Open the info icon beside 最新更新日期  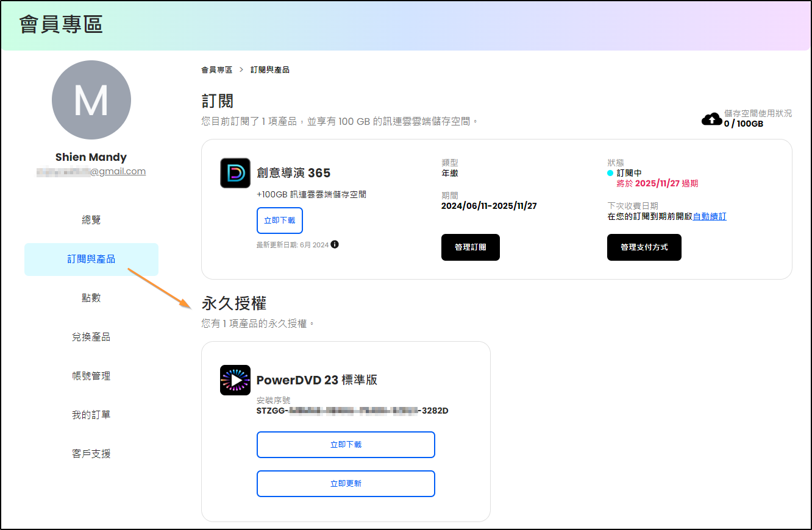(x=335, y=244)
